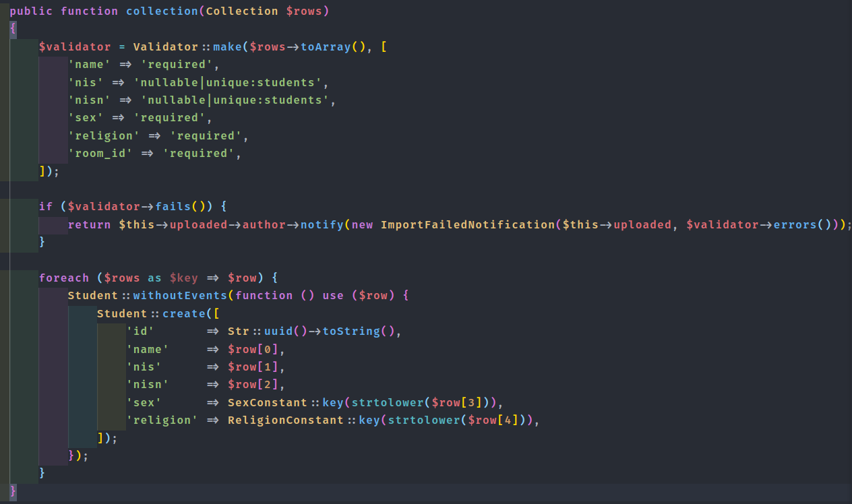The height and width of the screenshot is (504, 852).
Task: Click 'strtolower' on the religion line
Action: pos(424,420)
